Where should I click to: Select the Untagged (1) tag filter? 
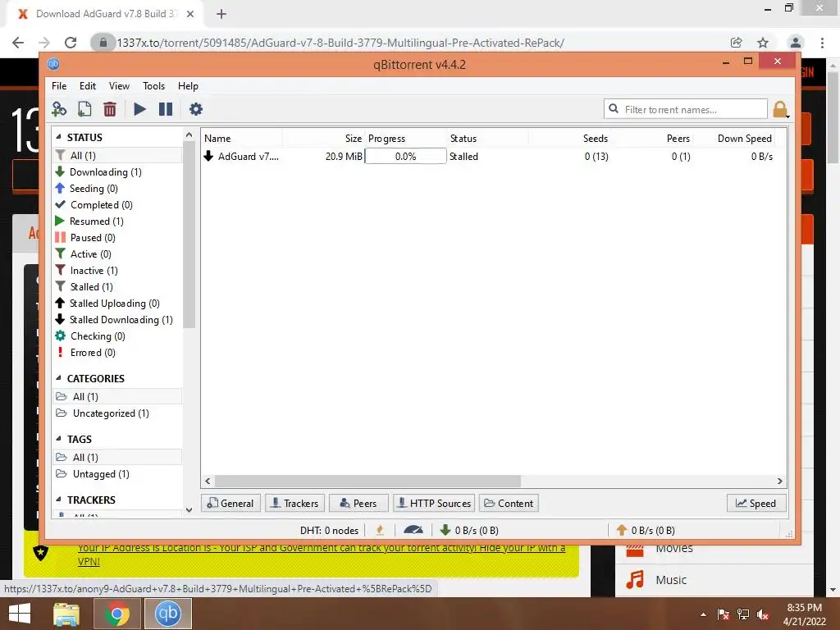pos(117,474)
